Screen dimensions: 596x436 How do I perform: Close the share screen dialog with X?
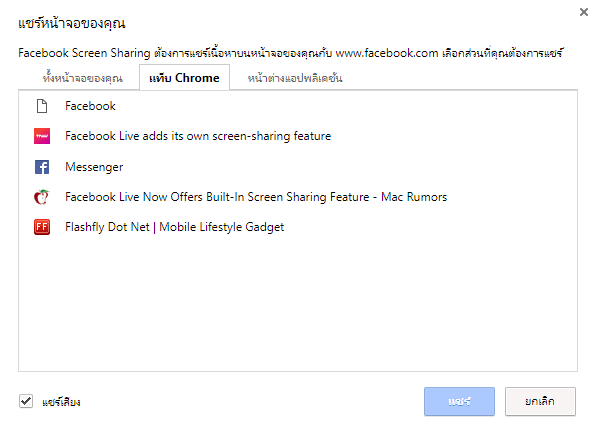point(584,12)
